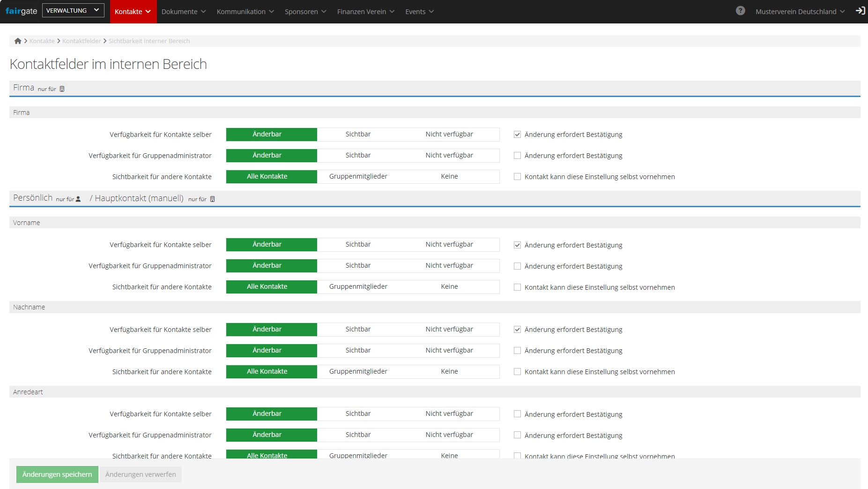Click the fairgate logo

click(x=21, y=11)
